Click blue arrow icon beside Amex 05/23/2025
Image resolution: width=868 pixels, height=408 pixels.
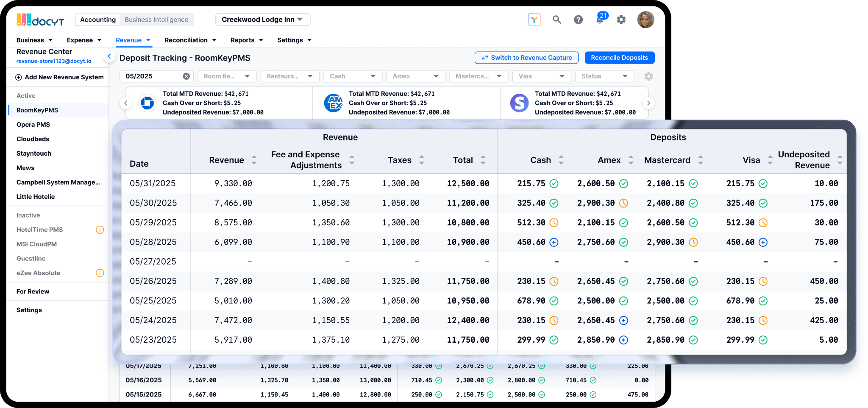coord(623,340)
